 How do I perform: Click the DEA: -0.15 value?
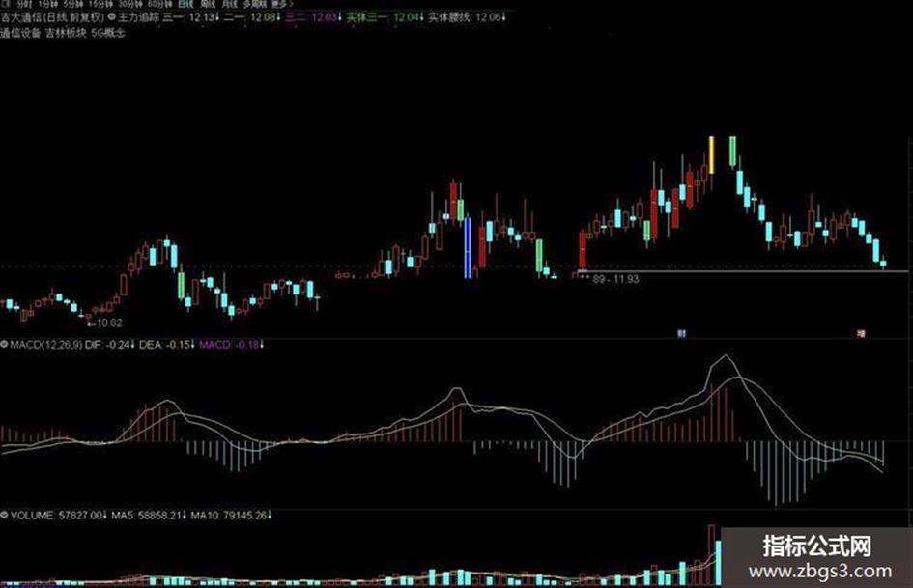pyautogui.click(x=166, y=345)
